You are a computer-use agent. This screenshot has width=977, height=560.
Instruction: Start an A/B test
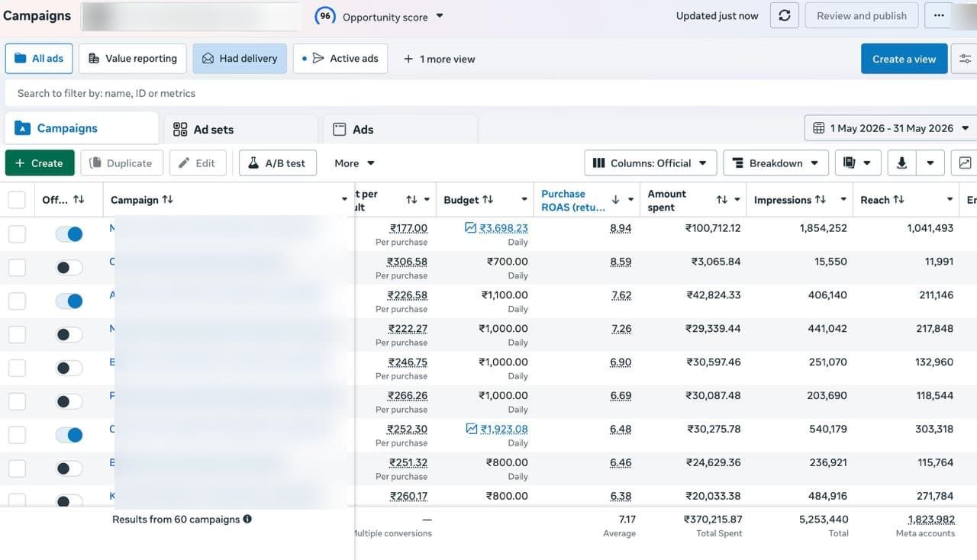(277, 163)
